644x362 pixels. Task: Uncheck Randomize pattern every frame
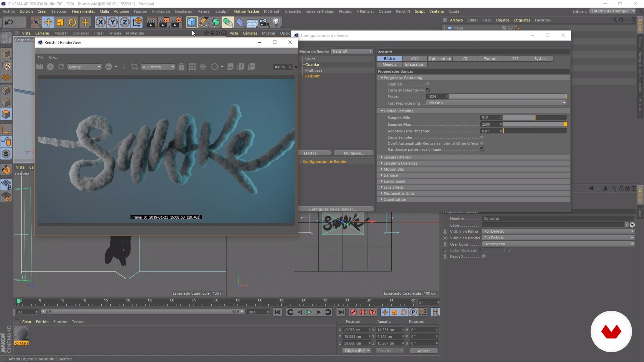[x=482, y=149]
